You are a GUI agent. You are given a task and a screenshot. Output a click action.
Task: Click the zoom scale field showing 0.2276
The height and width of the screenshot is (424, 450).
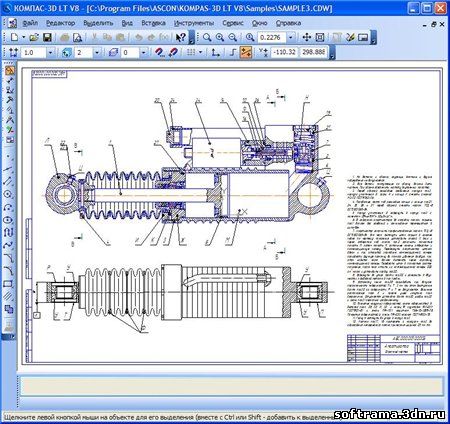(x=272, y=37)
